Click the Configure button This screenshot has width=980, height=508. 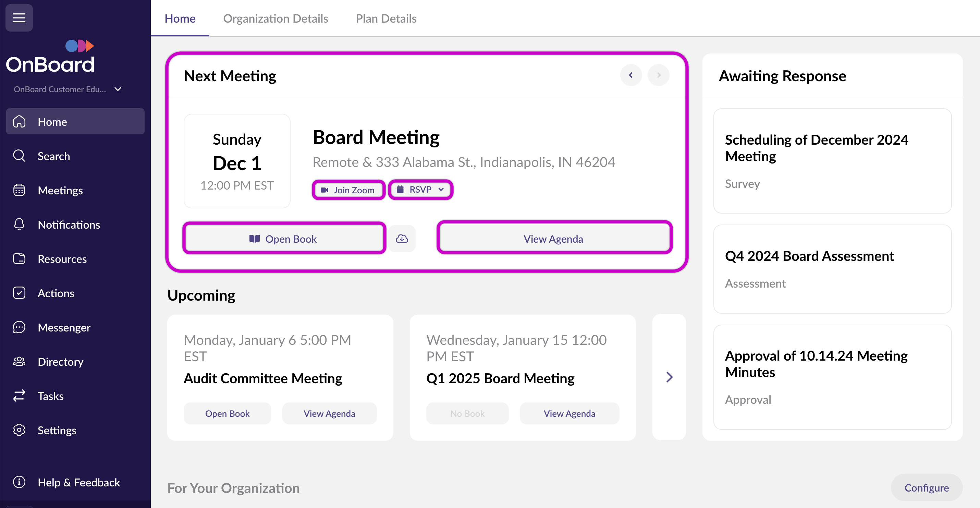pyautogui.click(x=926, y=487)
